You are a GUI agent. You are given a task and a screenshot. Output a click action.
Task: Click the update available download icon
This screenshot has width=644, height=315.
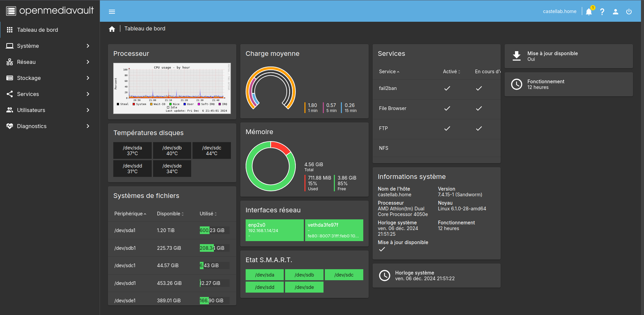coord(517,56)
